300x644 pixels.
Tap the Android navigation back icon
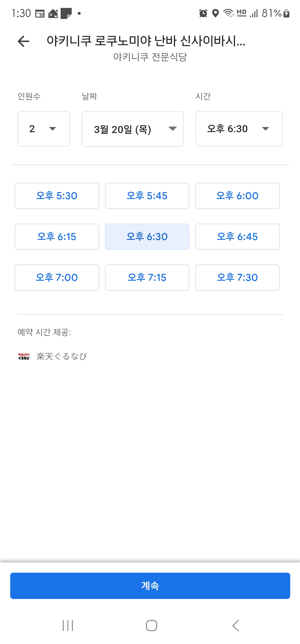coord(235,625)
